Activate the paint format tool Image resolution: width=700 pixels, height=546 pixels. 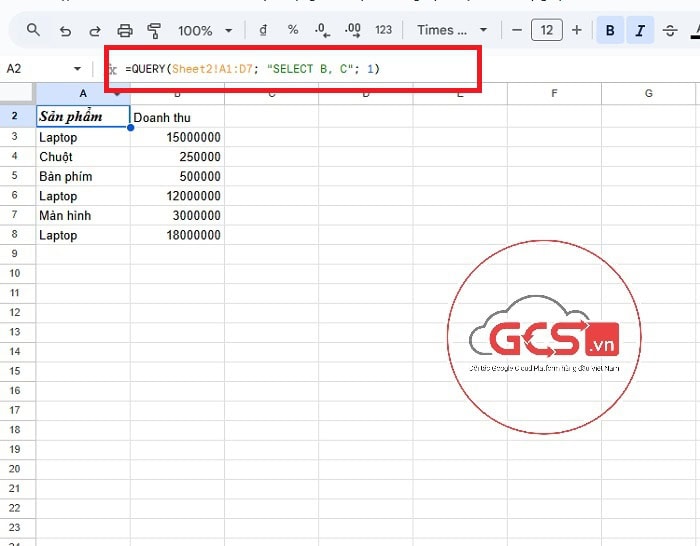point(154,30)
